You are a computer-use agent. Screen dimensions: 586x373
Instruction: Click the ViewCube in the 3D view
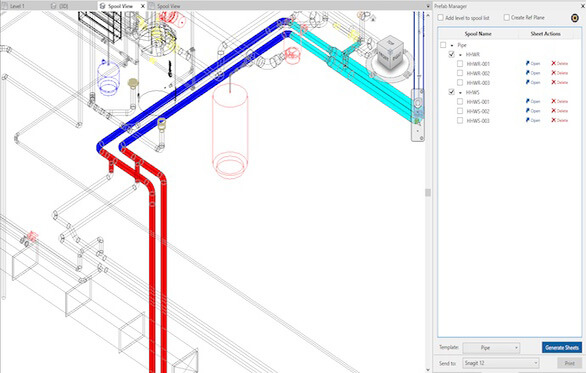tap(390, 52)
